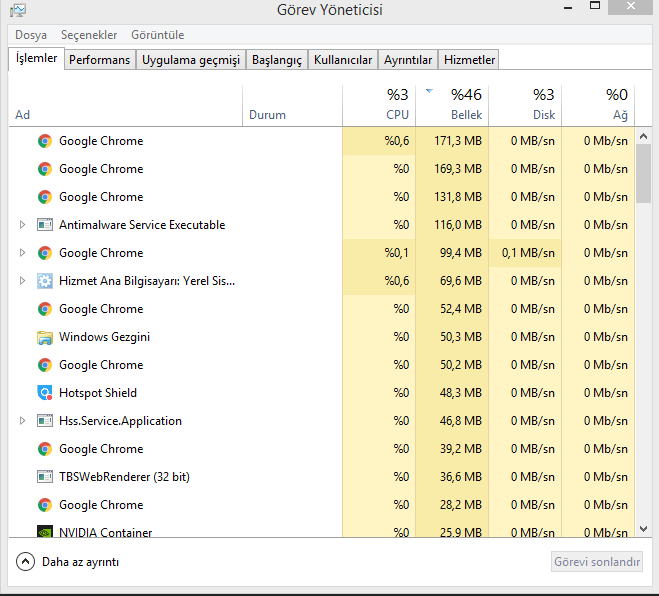659x596 pixels.
Task: Click the Chrome icon in the 50,2 MB row
Action: coord(45,365)
